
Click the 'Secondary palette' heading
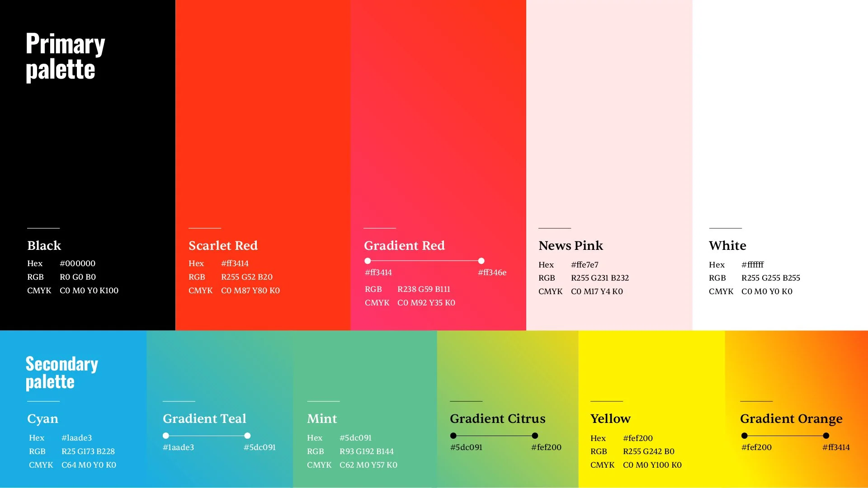pos(61,373)
